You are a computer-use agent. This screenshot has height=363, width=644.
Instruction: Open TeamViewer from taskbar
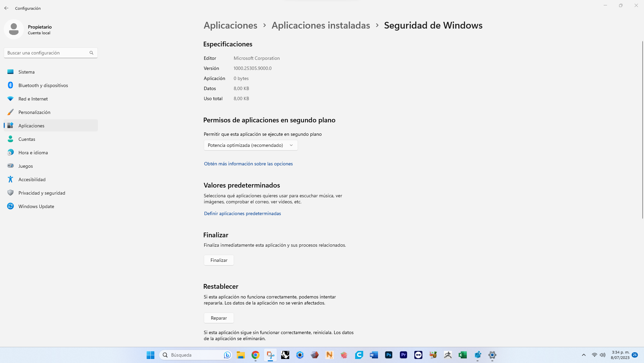(418, 355)
